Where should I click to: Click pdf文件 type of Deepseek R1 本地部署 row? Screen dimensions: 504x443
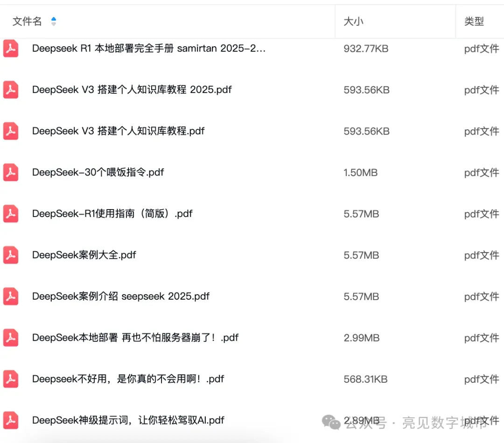click(x=482, y=49)
